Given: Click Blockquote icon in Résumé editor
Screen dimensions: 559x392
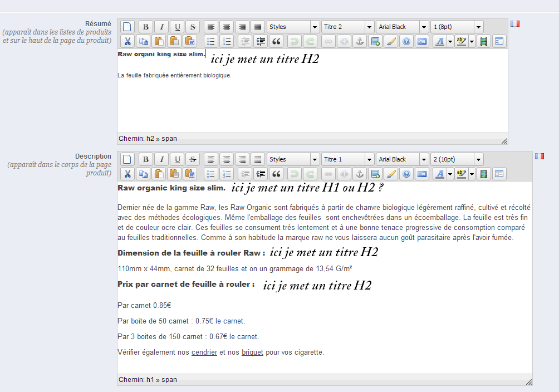Looking at the screenshot, I should (x=276, y=41).
